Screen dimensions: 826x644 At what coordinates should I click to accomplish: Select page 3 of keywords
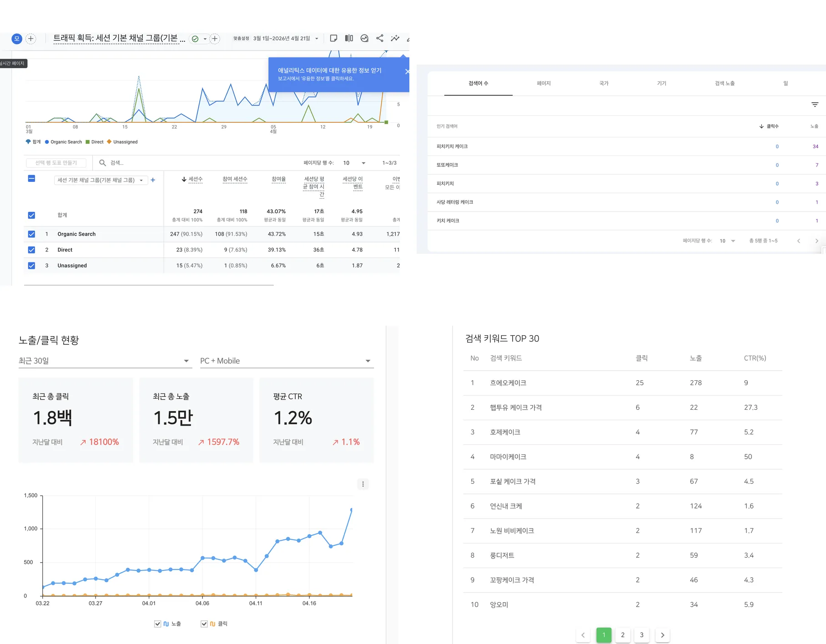pos(642,635)
